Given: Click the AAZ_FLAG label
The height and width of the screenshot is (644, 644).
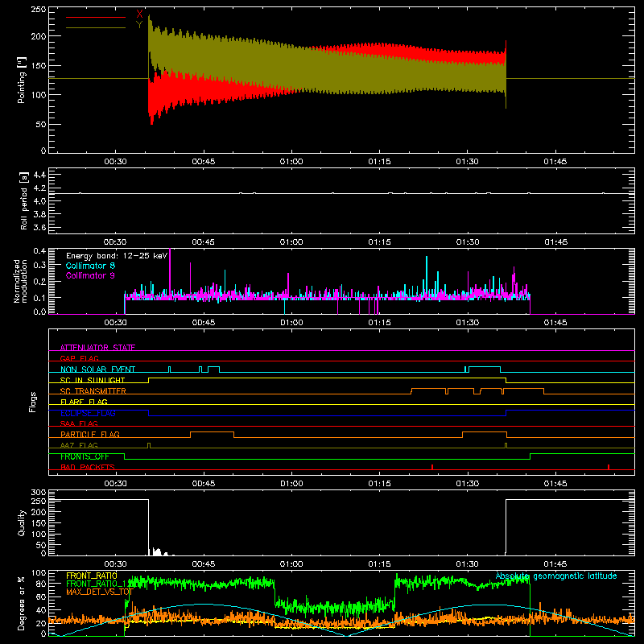Looking at the screenshot, I should click(x=79, y=445).
